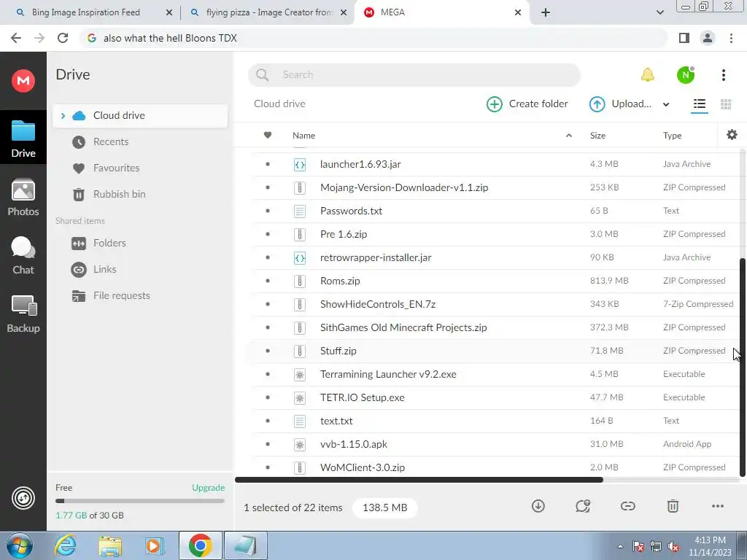
Task: Select TETR.IO Setup.exe
Action: point(495,397)
